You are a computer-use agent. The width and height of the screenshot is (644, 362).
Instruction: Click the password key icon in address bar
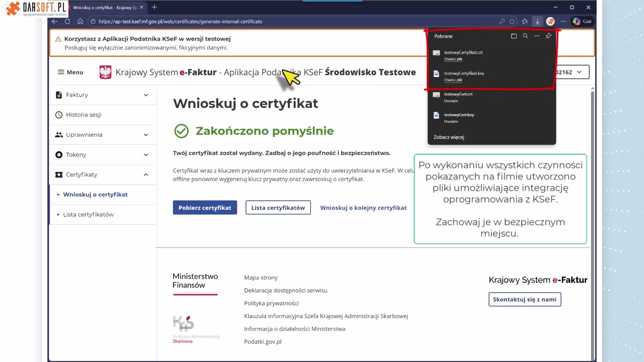pyautogui.click(x=502, y=22)
